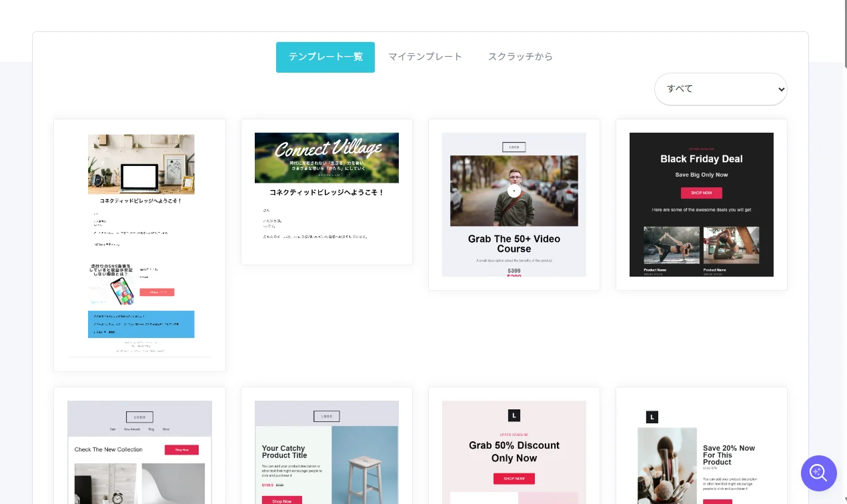Select the Connect Village template
847x504 pixels.
pos(327,192)
